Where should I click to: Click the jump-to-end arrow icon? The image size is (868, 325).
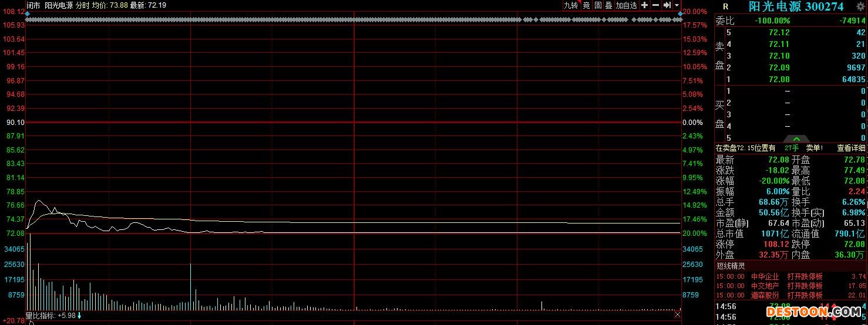click(667, 5)
